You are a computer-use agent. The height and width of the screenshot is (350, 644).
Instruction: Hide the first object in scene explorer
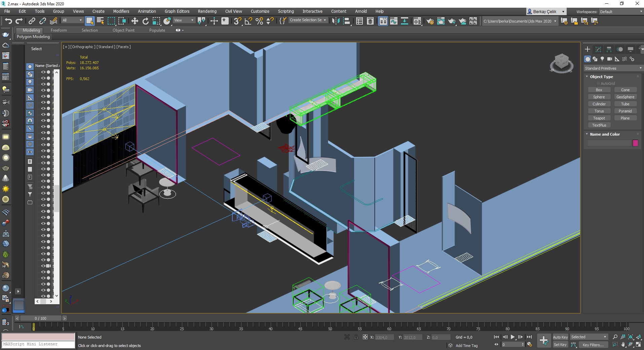coord(43,72)
